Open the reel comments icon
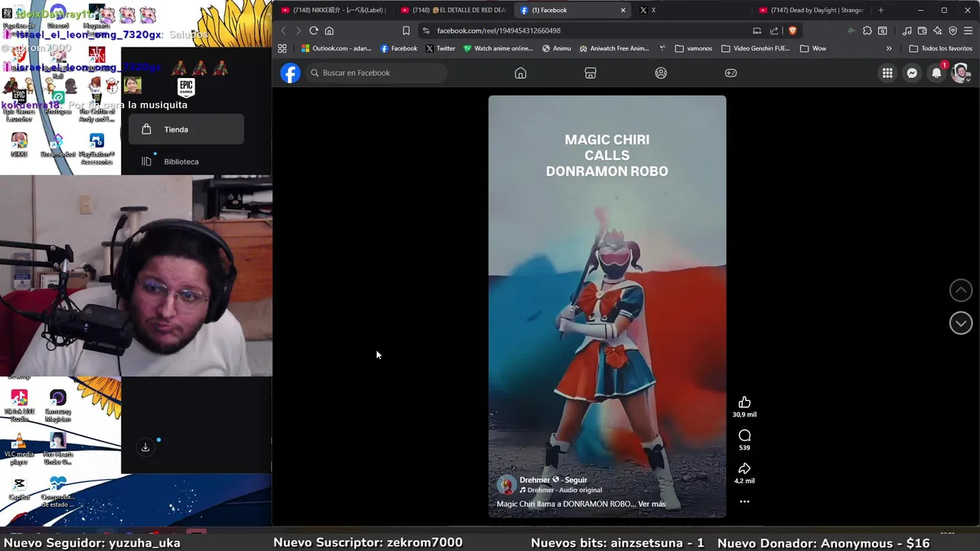The image size is (980, 551). 744,435
